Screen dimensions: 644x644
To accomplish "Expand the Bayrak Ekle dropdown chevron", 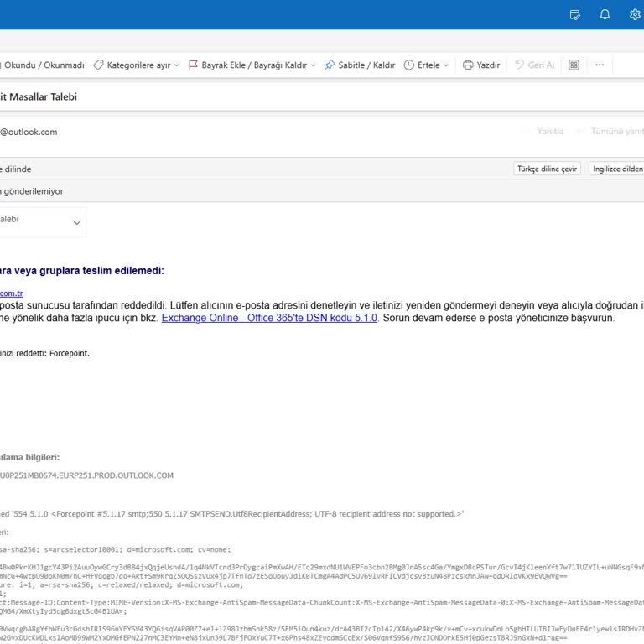I will 314,65.
